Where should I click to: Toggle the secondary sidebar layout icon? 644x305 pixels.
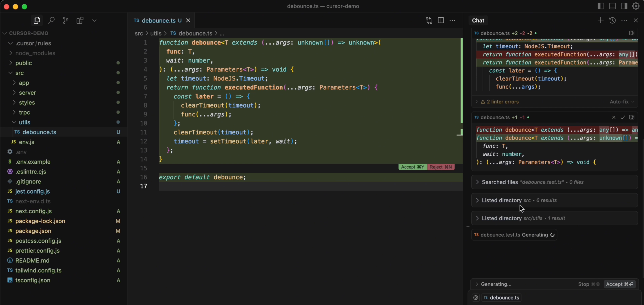(x=624, y=6)
